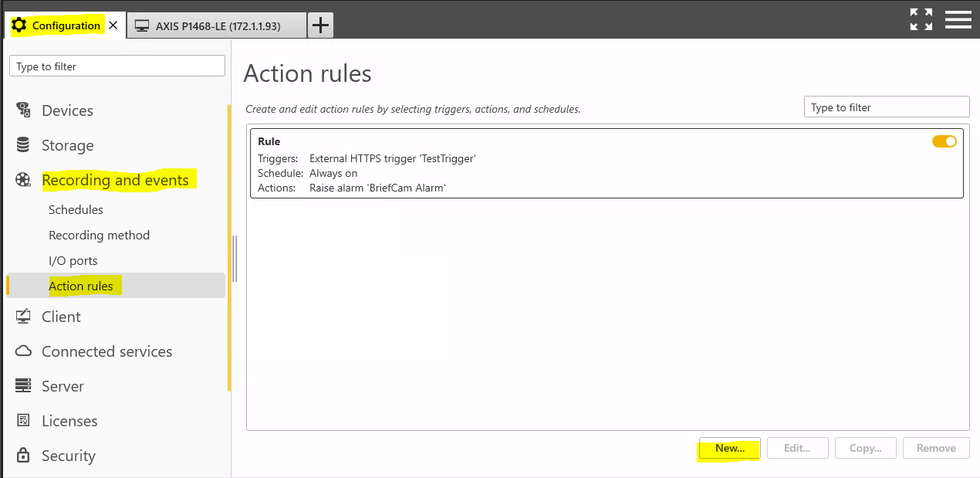Click the Recording and events film reel icon

pos(23,180)
